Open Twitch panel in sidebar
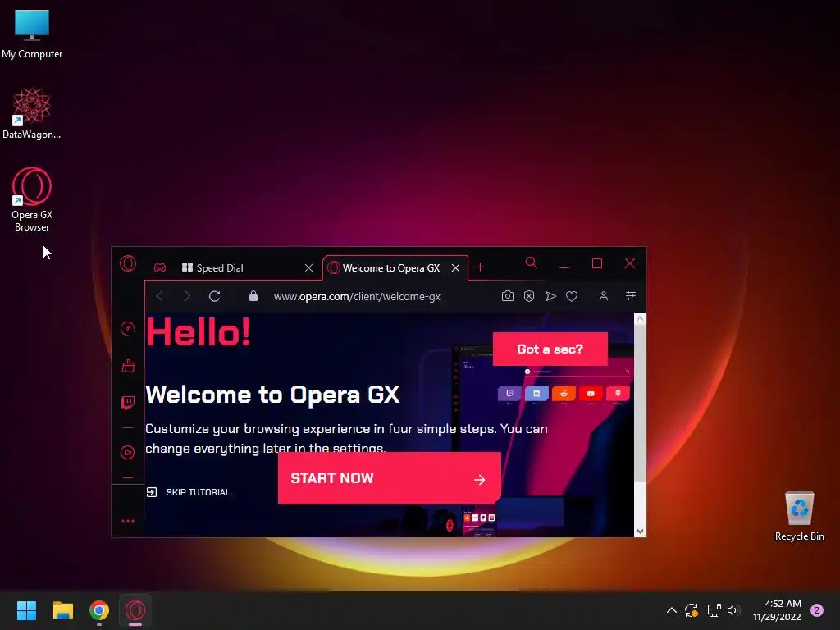This screenshot has width=840, height=630. [127, 403]
